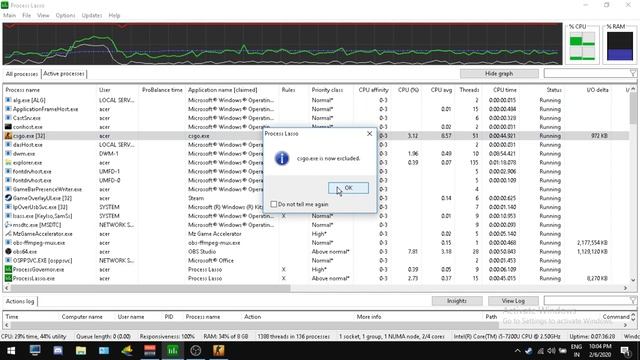
Task: Click the MzGameAccelerator.exe icon
Action: tap(8, 234)
